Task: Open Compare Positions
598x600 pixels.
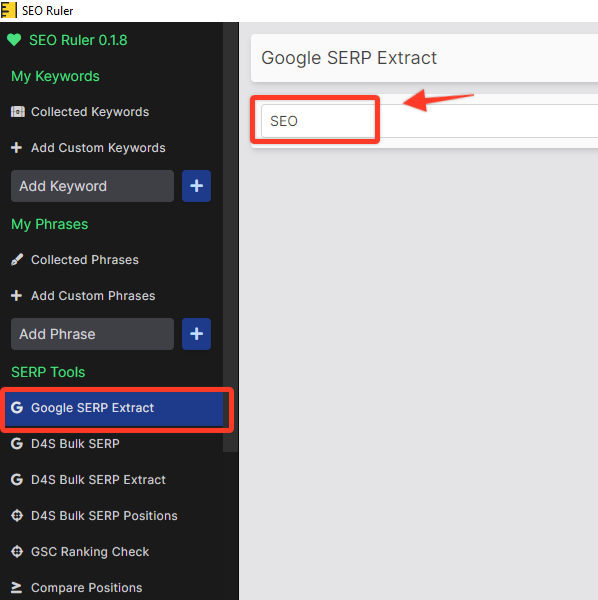Action: (86, 588)
